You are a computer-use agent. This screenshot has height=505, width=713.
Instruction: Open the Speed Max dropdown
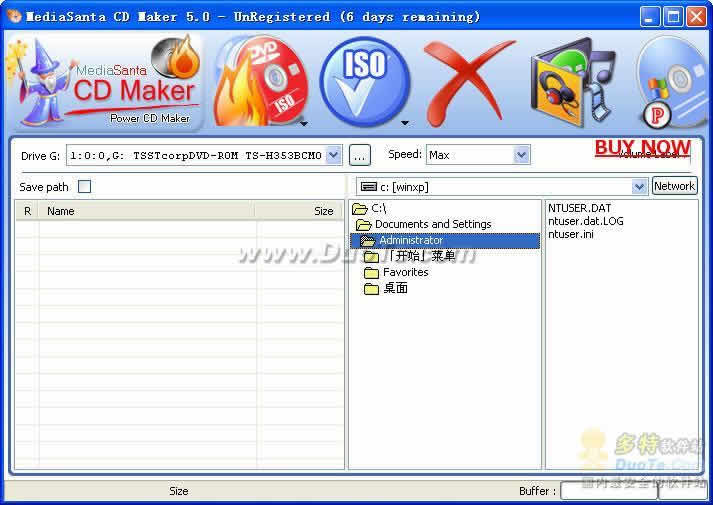pos(522,155)
